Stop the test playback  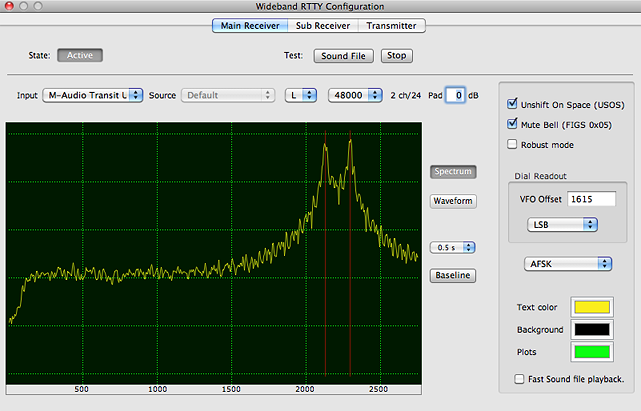pyautogui.click(x=397, y=56)
